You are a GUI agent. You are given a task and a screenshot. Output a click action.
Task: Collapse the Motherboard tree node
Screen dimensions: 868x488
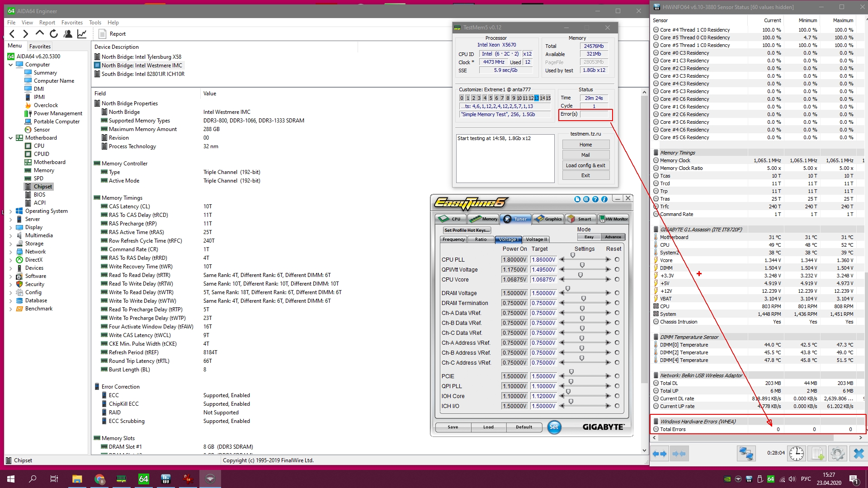click(11, 138)
